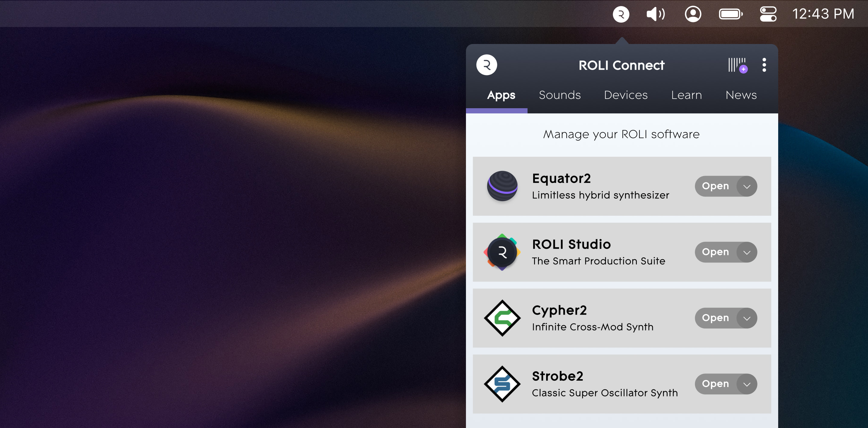
Task: Open the MIDI keyboard add-device icon
Action: pos(737,65)
